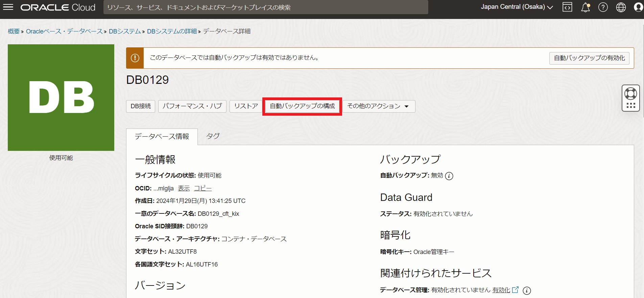This screenshot has height=298, width=644.
Task: Open the hamburger navigation menu
Action: (x=8, y=7)
